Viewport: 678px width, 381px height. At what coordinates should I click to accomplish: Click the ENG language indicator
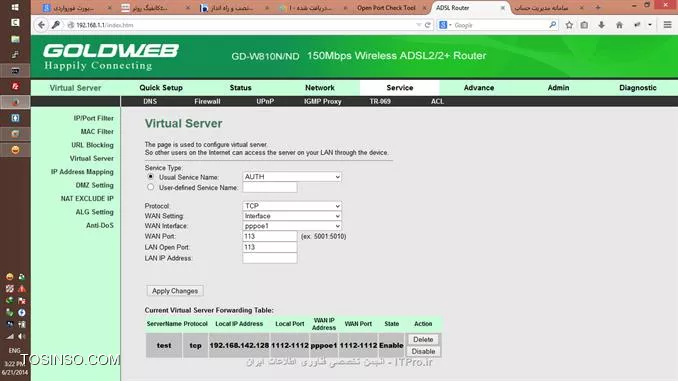click(x=14, y=350)
